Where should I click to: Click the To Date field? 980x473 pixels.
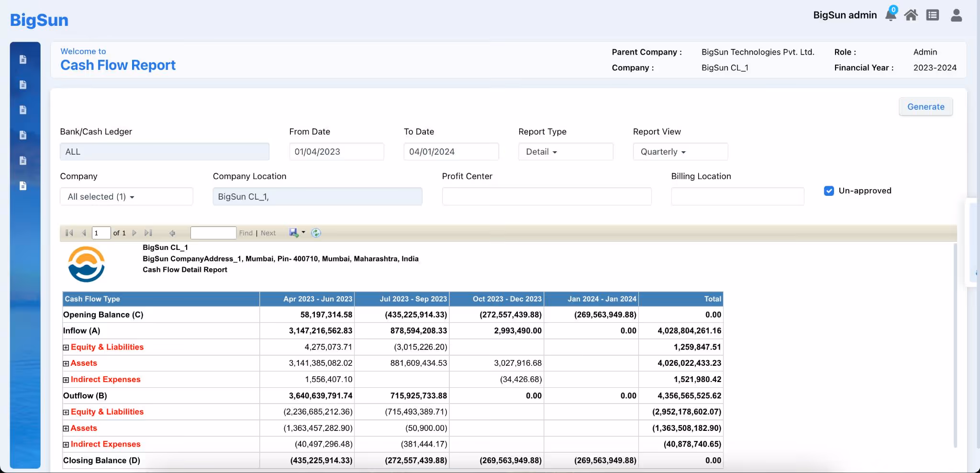(451, 152)
